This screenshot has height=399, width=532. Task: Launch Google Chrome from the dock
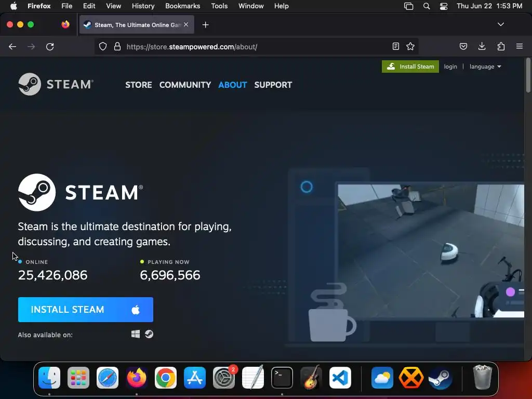166,378
